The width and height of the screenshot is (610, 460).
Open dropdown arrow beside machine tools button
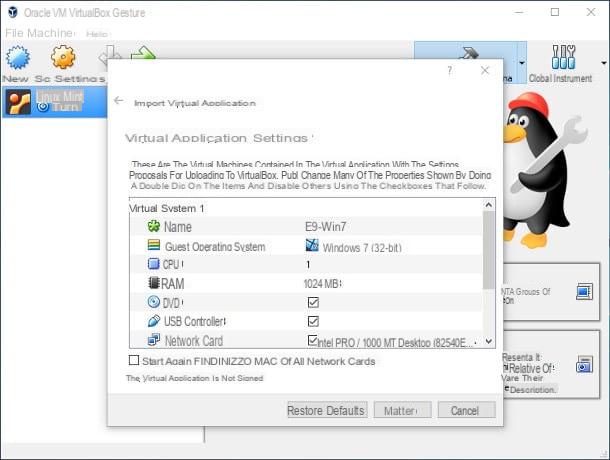click(x=522, y=63)
